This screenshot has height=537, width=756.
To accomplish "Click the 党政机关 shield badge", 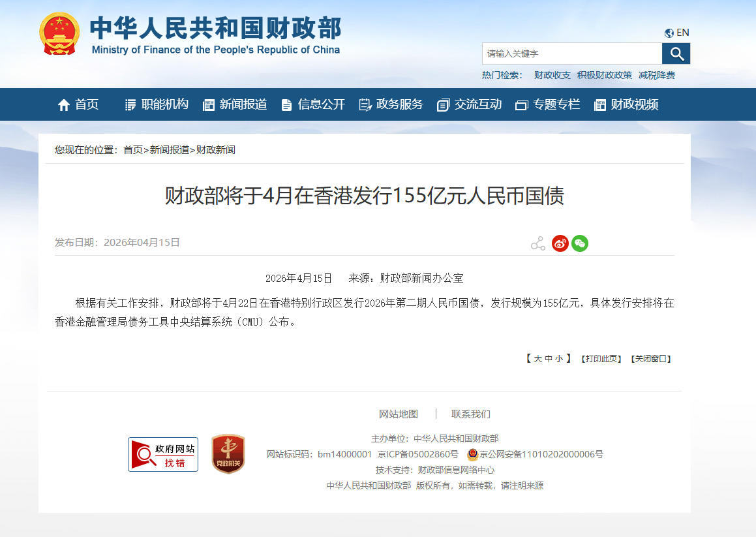I will click(228, 453).
